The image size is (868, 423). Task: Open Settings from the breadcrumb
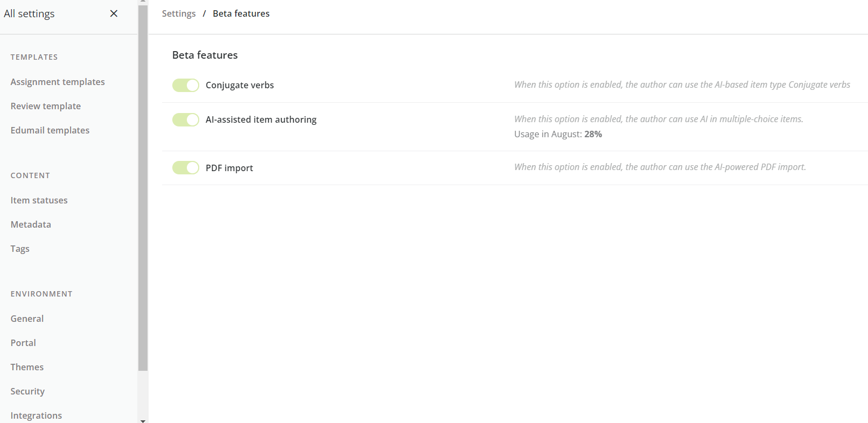pyautogui.click(x=178, y=13)
